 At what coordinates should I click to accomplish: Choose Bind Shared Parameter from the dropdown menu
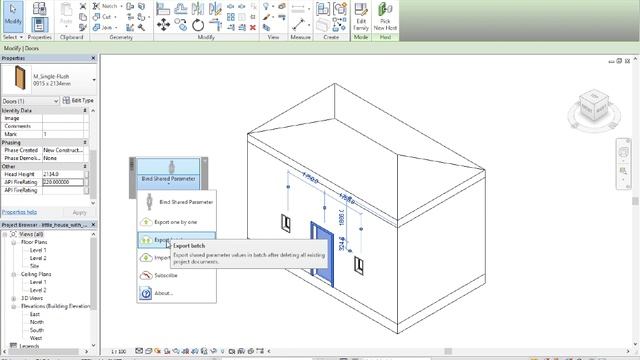pos(176,202)
